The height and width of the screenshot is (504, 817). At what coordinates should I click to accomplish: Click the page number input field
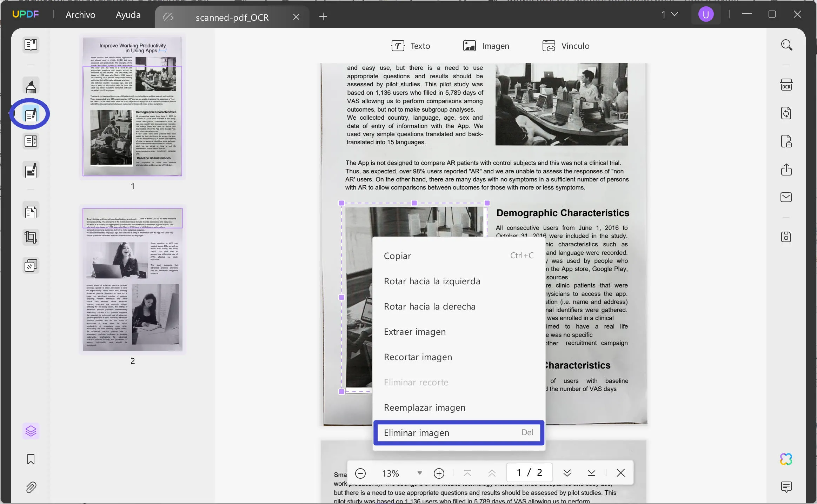coord(530,473)
